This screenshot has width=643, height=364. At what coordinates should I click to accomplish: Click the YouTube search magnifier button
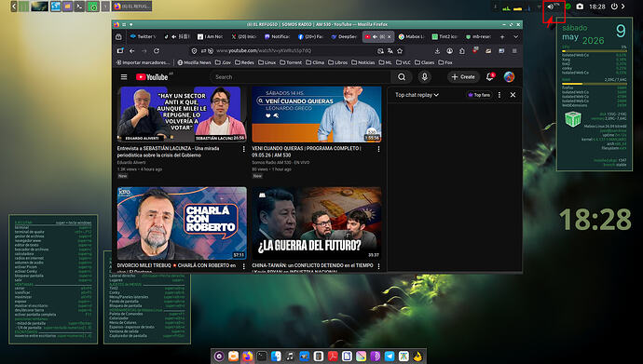coord(402,77)
